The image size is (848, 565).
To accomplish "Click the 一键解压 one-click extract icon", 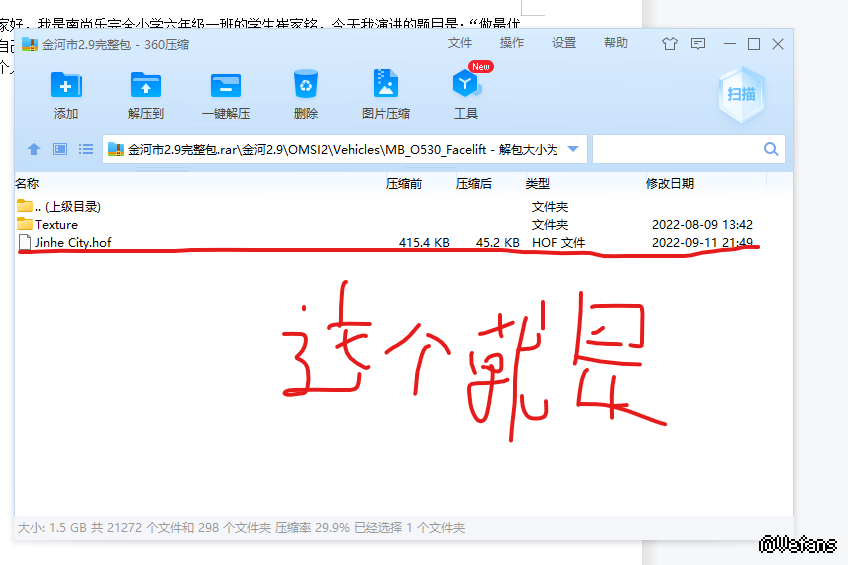I will (x=226, y=85).
